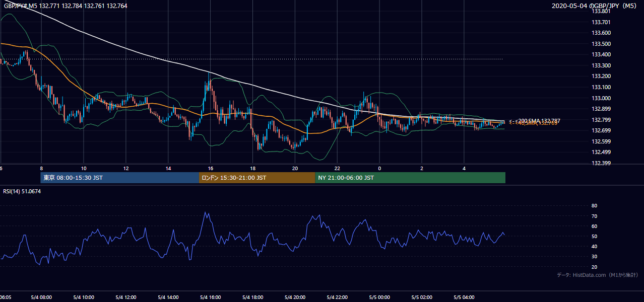This screenshot has width=644, height=302.
Task: Click price axis value 132.899
Action: 601,109
